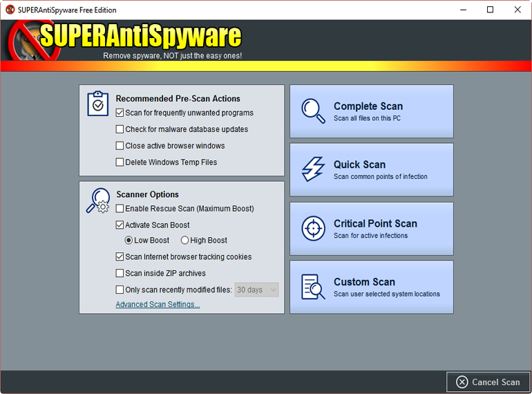
Task: Enable Close active browser windows
Action: 120,146
